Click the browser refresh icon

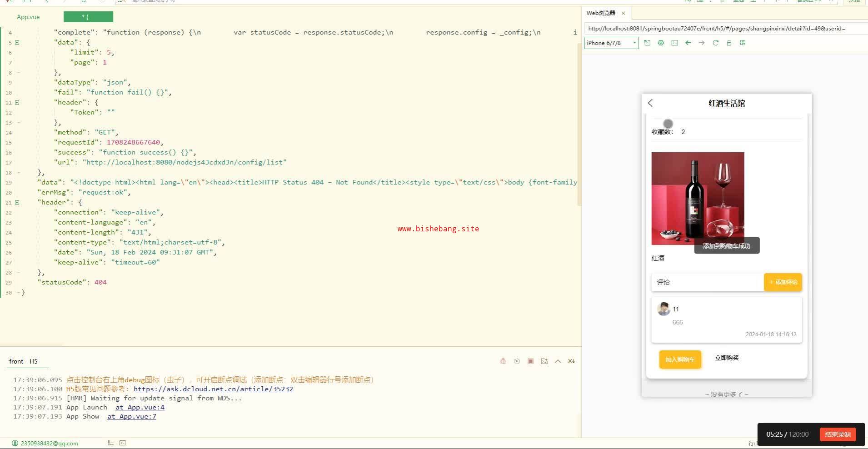[x=715, y=43]
